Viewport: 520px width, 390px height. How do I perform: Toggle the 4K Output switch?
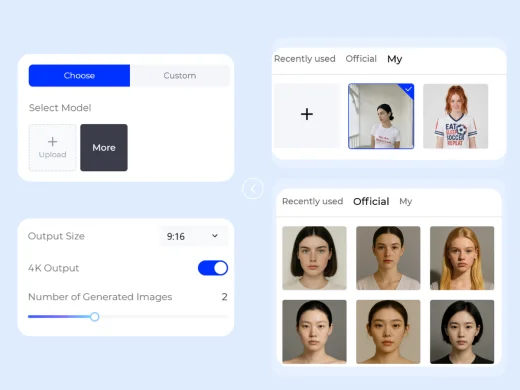click(213, 268)
